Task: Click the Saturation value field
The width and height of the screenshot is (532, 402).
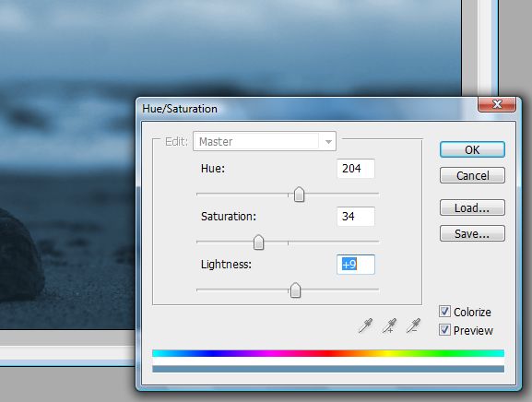Action: 356,216
